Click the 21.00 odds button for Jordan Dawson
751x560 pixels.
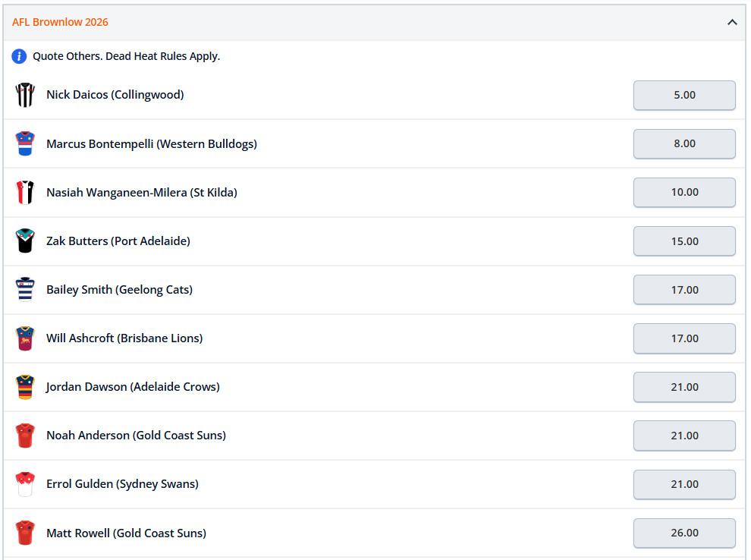click(x=683, y=387)
